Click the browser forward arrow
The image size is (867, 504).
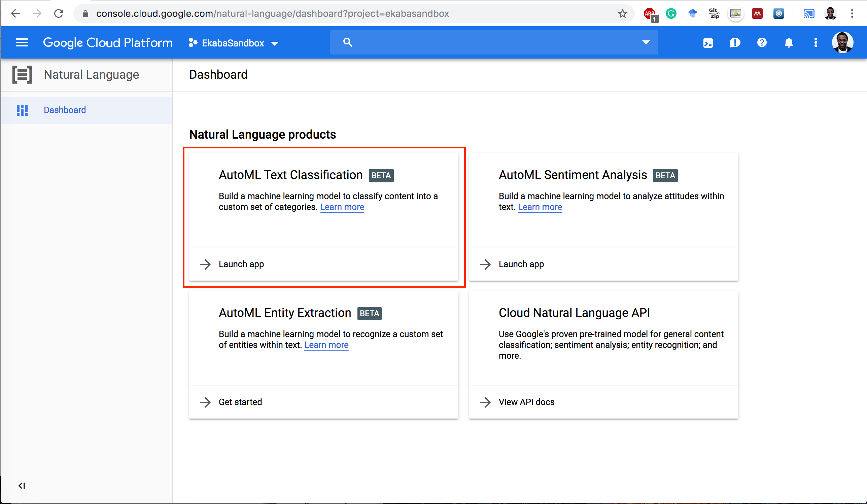[x=37, y=13]
